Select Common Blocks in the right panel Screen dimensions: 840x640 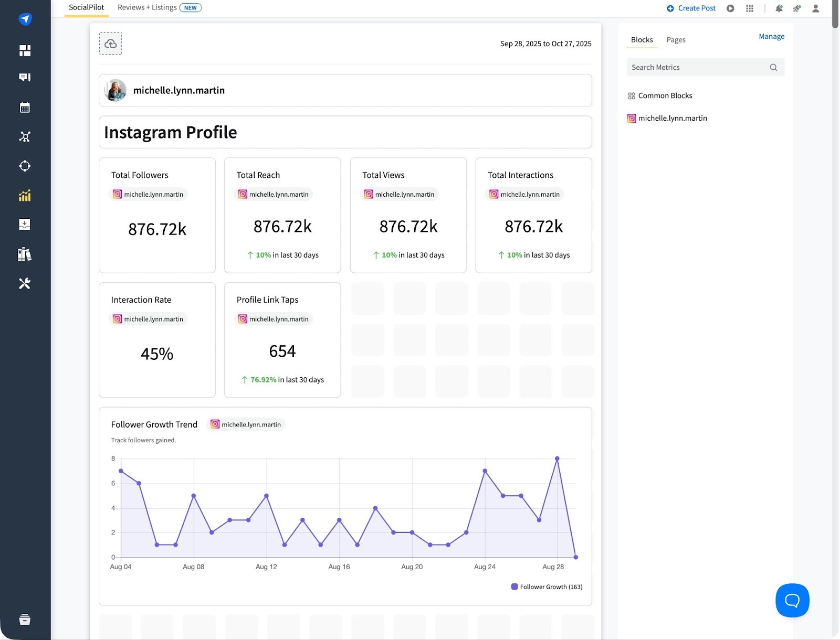pyautogui.click(x=665, y=95)
